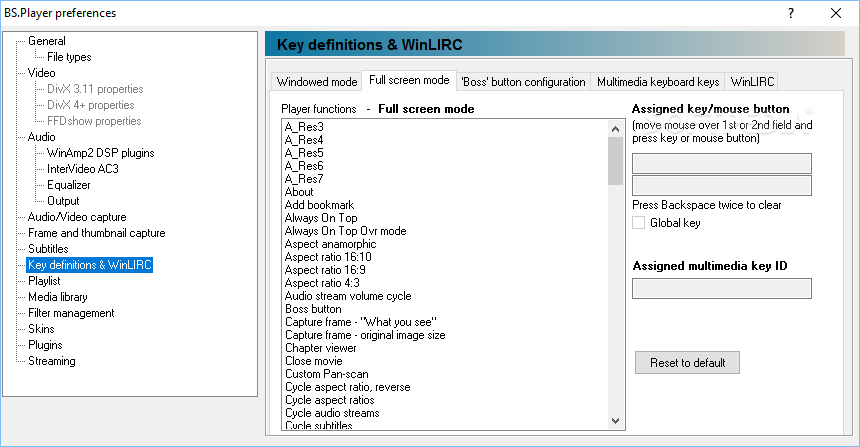Open the Plugins settings page
Screen dimensions: 860x447
(45, 345)
